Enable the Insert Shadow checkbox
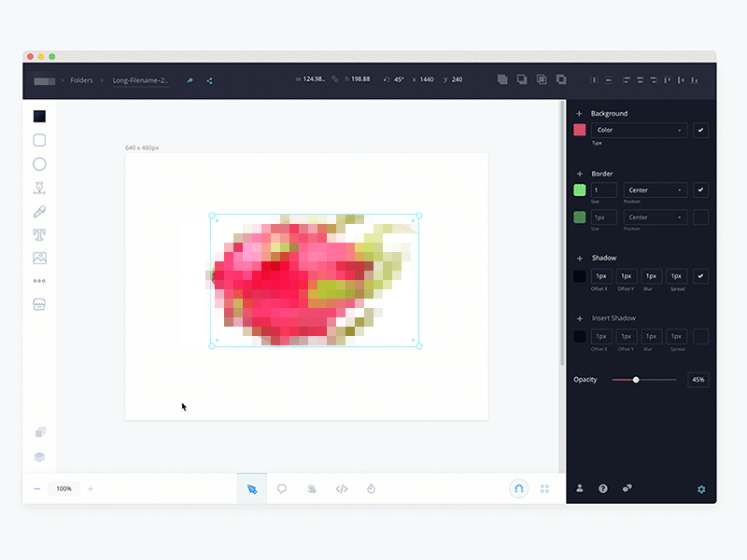747x560 pixels. 701,337
